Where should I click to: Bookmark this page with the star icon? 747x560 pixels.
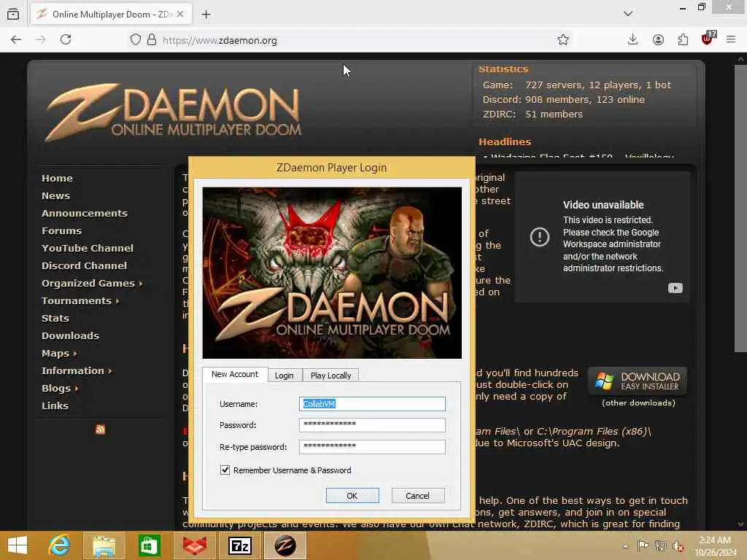pos(563,39)
